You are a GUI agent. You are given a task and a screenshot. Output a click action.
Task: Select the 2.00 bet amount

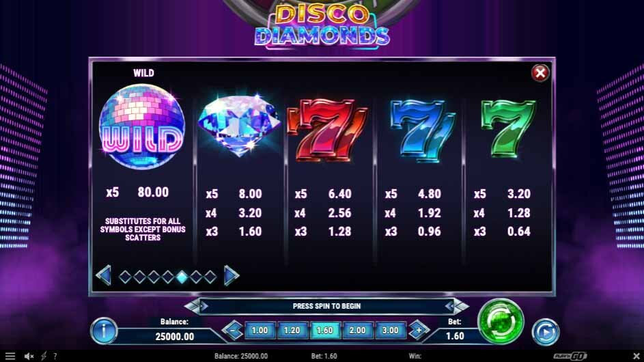point(357,331)
